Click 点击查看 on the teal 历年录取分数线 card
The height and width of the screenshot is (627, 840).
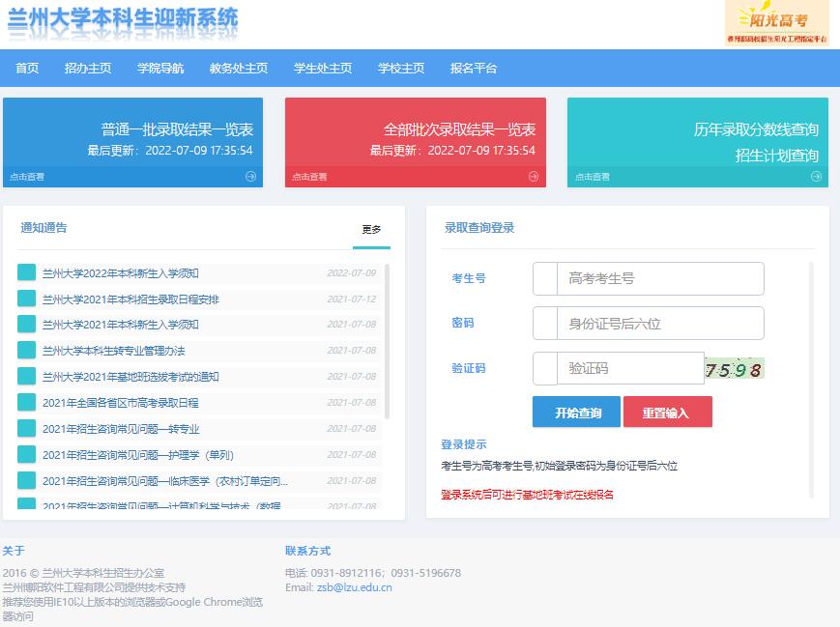coord(592,177)
